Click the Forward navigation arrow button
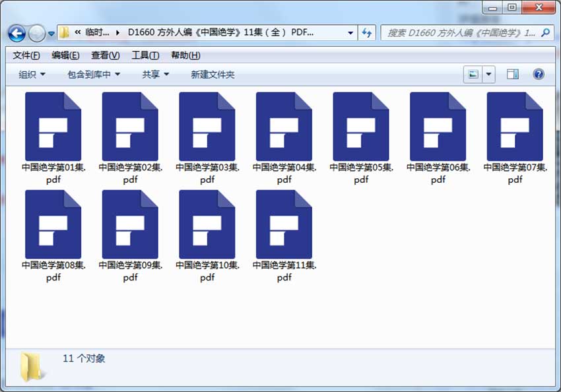 pyautogui.click(x=37, y=34)
